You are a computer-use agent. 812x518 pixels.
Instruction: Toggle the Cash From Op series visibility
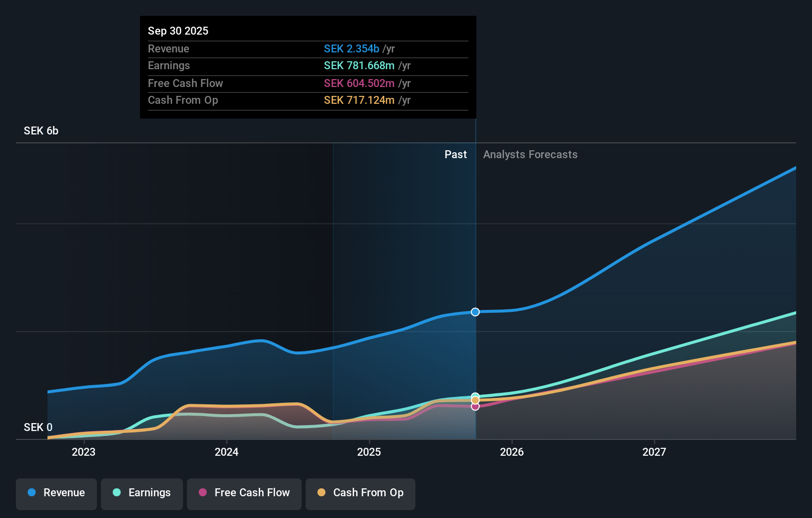pyautogui.click(x=361, y=493)
